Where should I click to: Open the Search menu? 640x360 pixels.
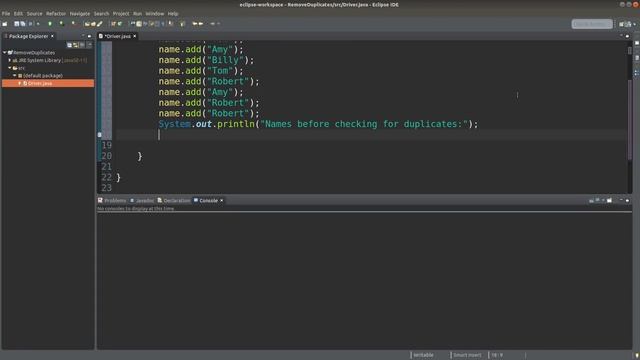101,13
